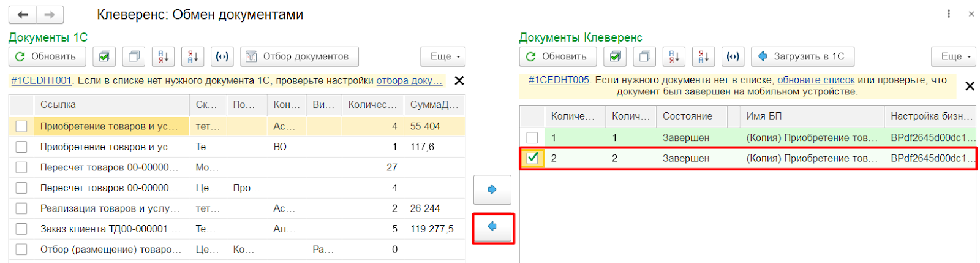Screen dimensions: 980x263
Task: Expand the Еще menu in the Документы 1С panel
Action: tap(443, 56)
